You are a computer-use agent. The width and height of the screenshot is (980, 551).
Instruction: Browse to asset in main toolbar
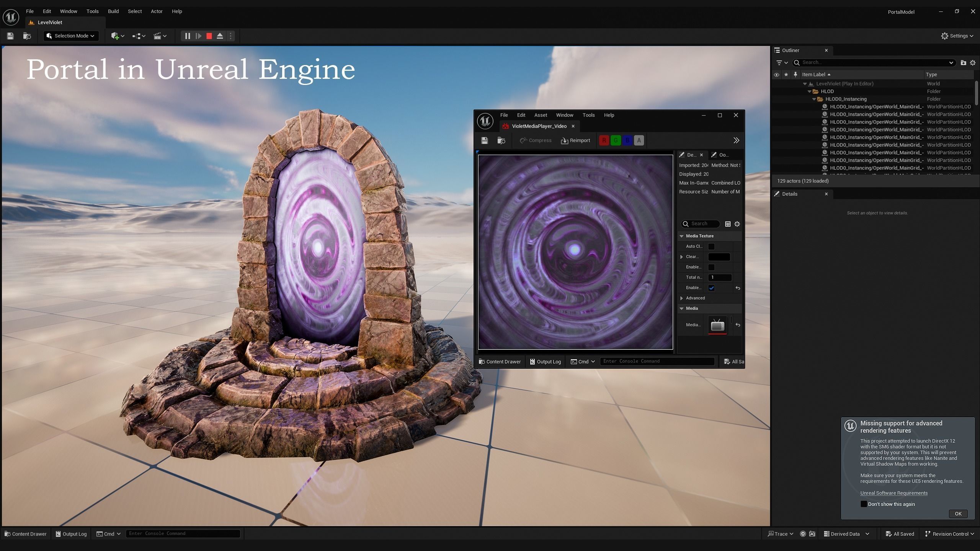pyautogui.click(x=27, y=36)
